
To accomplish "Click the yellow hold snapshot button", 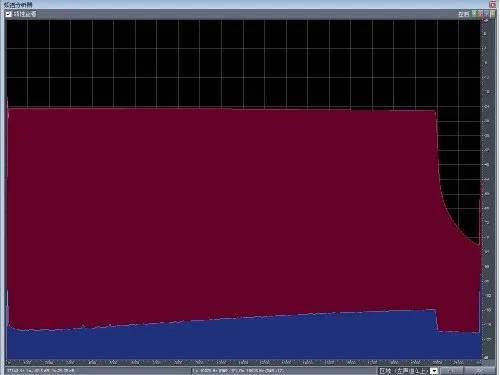I will coord(493,14).
